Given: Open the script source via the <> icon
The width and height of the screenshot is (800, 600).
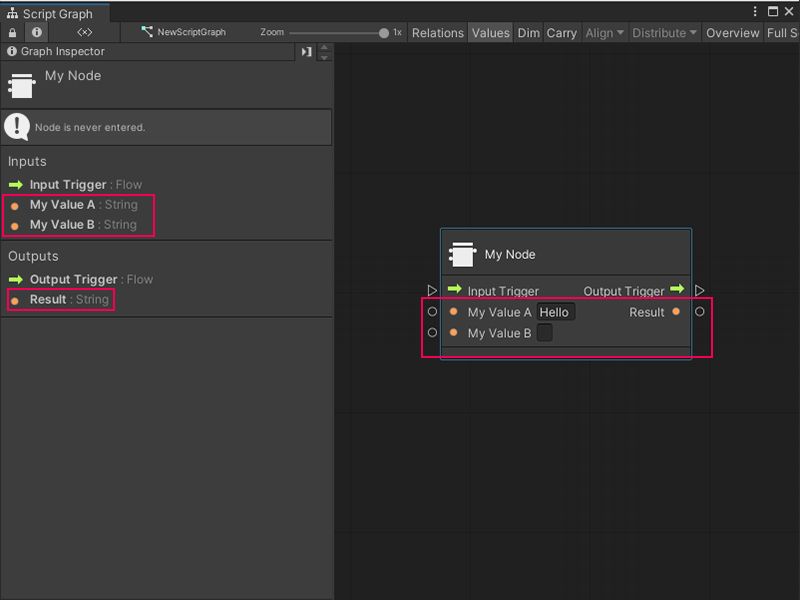Looking at the screenshot, I should (x=84, y=32).
